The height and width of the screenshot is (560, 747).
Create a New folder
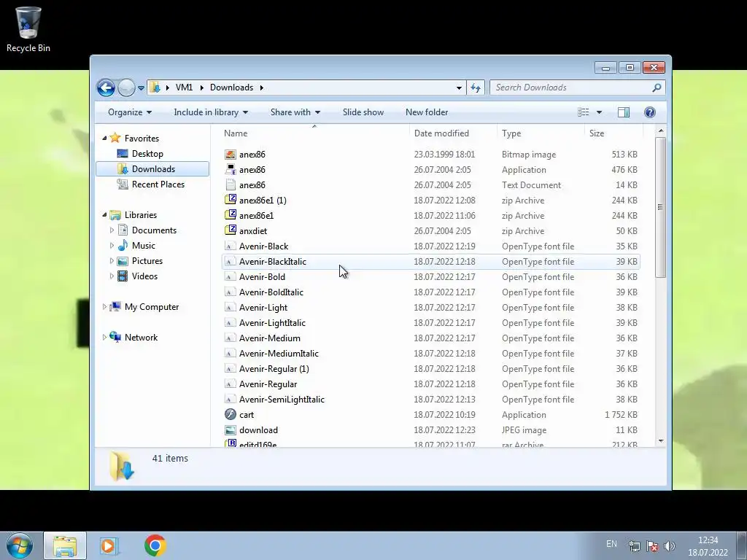pos(426,112)
